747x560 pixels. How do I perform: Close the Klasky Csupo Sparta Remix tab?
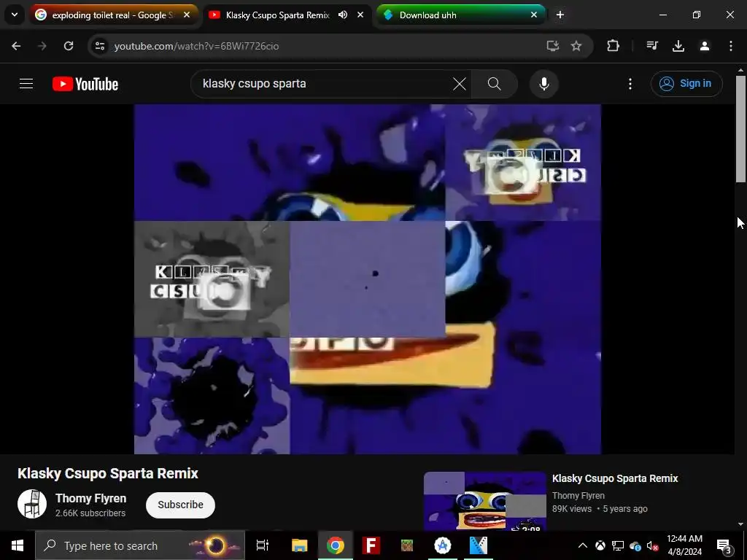[x=360, y=15]
